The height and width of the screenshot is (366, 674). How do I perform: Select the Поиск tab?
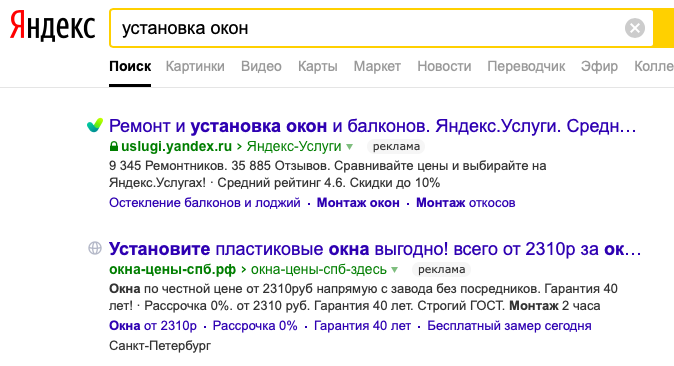pos(130,67)
